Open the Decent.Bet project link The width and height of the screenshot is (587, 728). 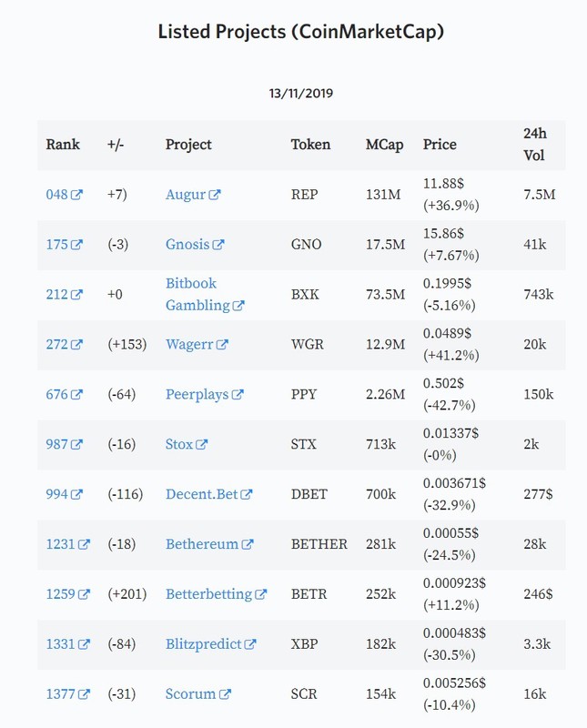coord(201,494)
